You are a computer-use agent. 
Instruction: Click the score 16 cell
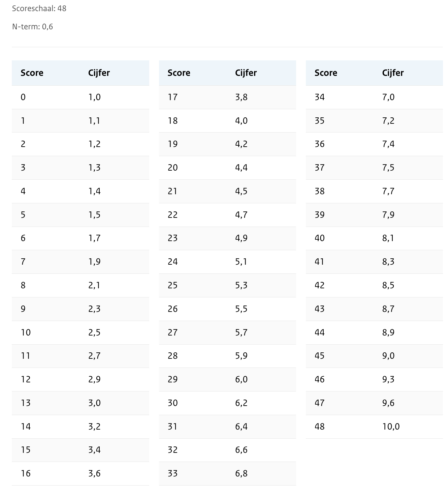click(x=26, y=473)
